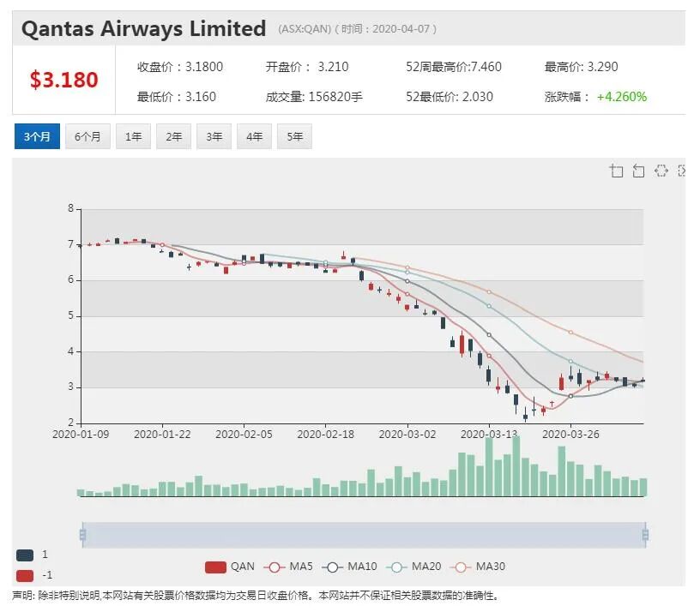The width and height of the screenshot is (700, 612).
Task: Click the tallest volume bar near 2020-03-13
Action: (516, 466)
